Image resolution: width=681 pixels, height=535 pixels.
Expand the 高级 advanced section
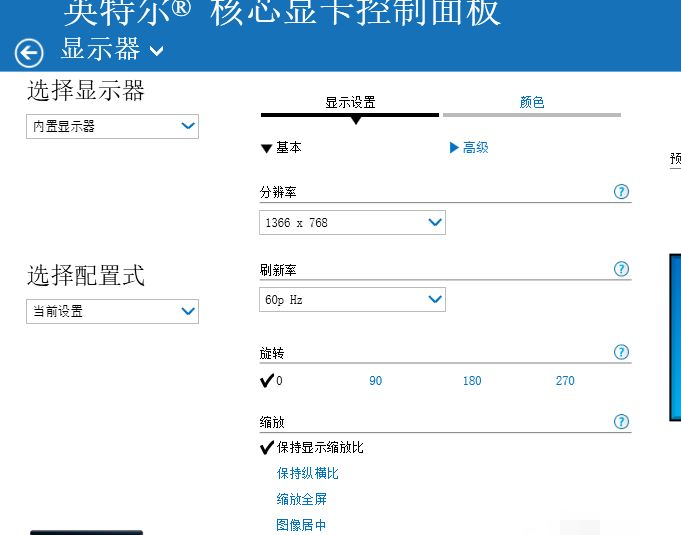(x=470, y=148)
